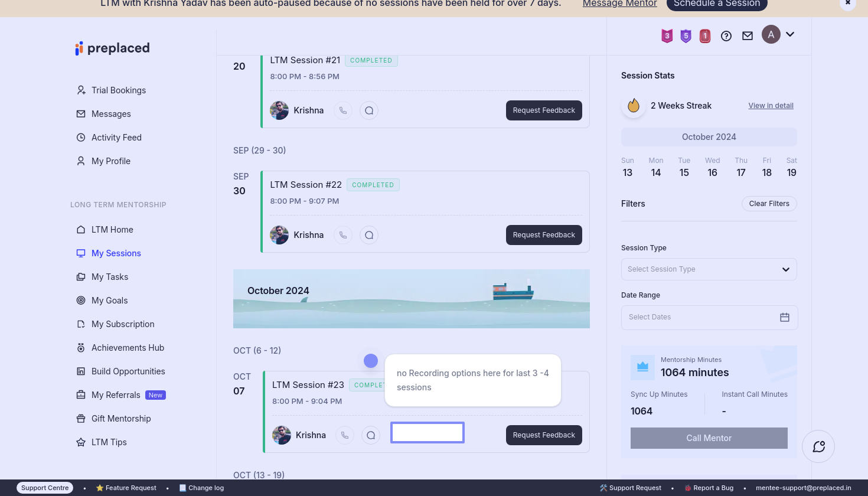Click the streak flame icon
868x496 pixels.
(634, 106)
